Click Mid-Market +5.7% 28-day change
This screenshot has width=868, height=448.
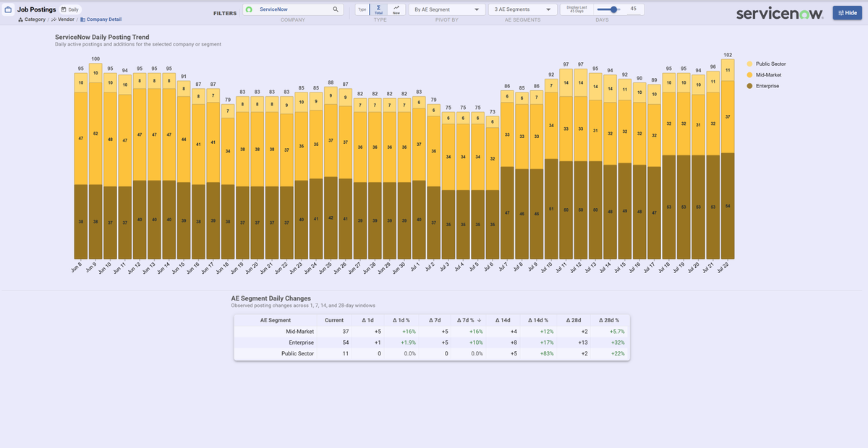[616, 332]
